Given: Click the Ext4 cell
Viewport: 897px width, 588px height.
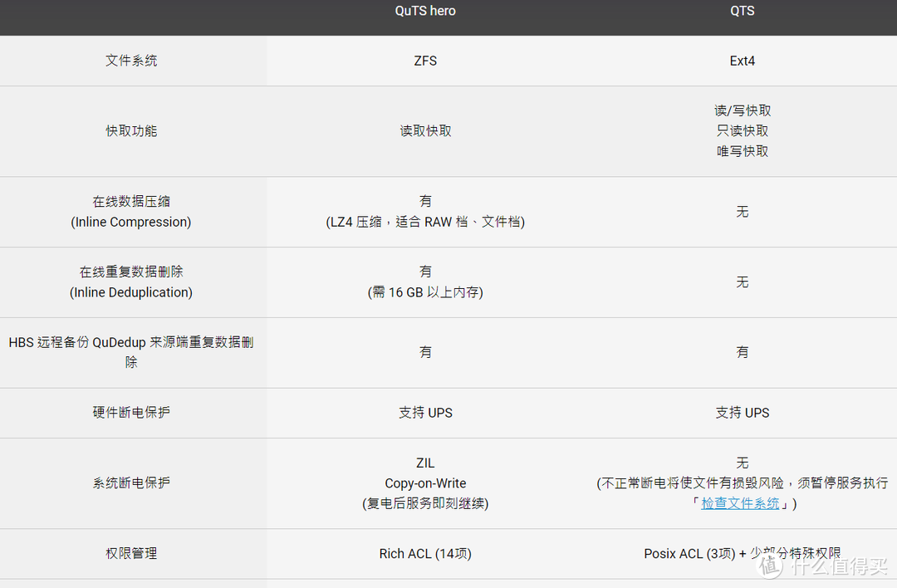Looking at the screenshot, I should point(742,61).
